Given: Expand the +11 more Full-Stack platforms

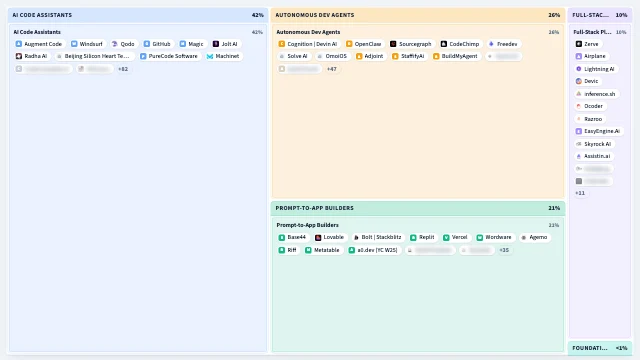Looking at the screenshot, I should tap(580, 193).
